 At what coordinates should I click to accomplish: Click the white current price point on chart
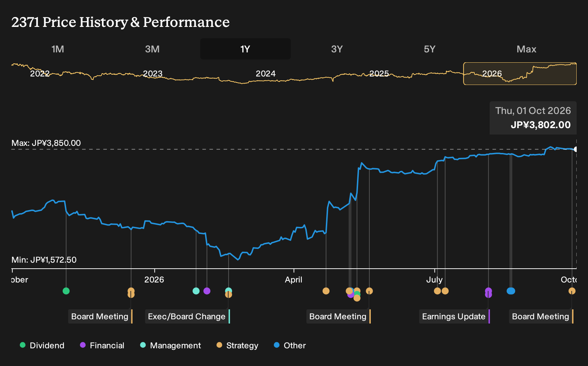tap(576, 149)
